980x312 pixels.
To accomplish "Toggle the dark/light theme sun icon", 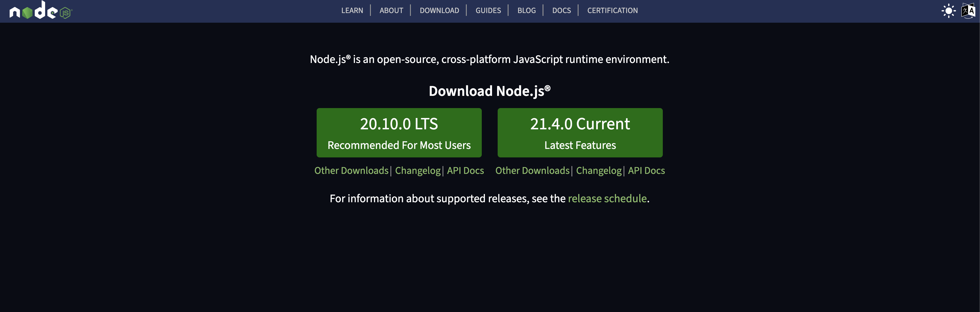I will tap(949, 11).
